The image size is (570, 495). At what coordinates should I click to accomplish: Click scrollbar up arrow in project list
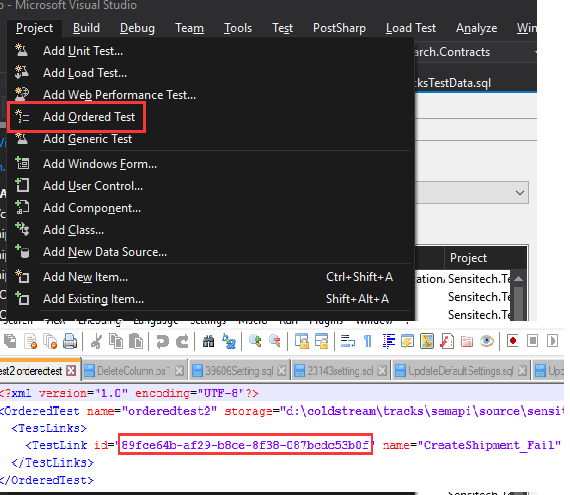point(519,279)
